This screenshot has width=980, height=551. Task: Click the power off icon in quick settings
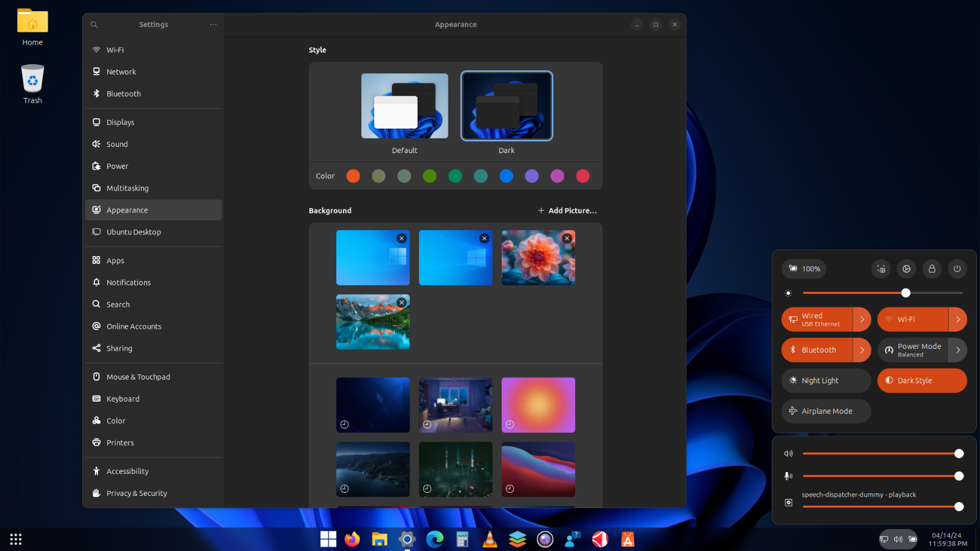957,269
